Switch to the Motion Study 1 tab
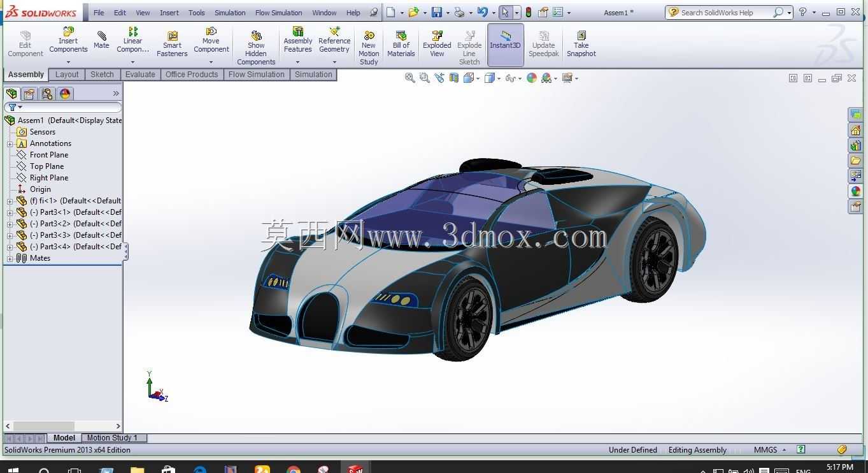Image resolution: width=868 pixels, height=473 pixels. click(x=114, y=438)
